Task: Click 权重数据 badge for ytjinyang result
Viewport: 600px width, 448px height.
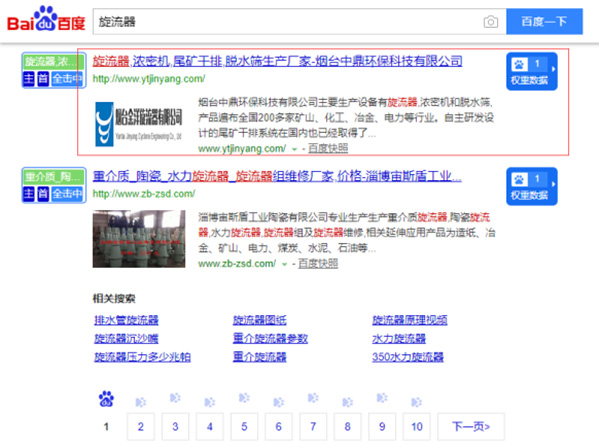Action: click(532, 71)
